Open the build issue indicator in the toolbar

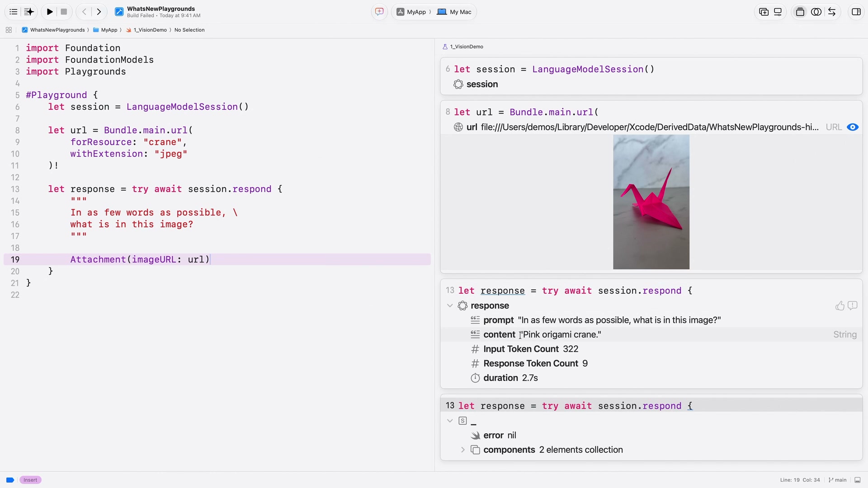(379, 12)
